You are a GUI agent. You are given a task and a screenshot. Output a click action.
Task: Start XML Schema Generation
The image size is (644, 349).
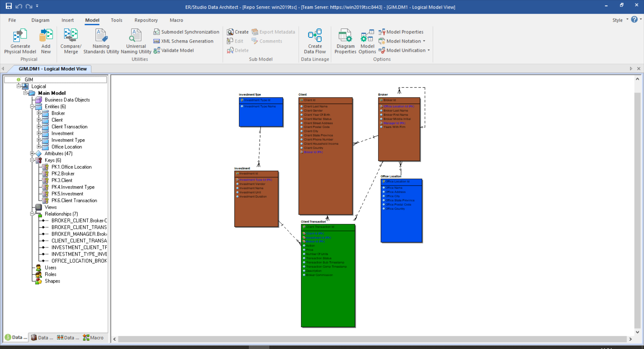(x=183, y=41)
